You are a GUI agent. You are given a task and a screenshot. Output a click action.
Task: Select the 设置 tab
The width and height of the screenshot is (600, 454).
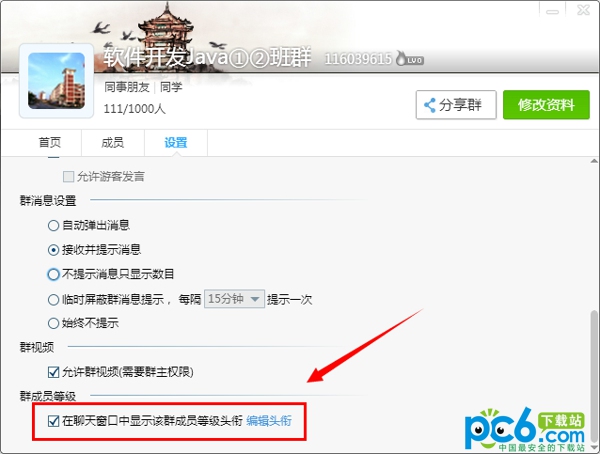[176, 142]
